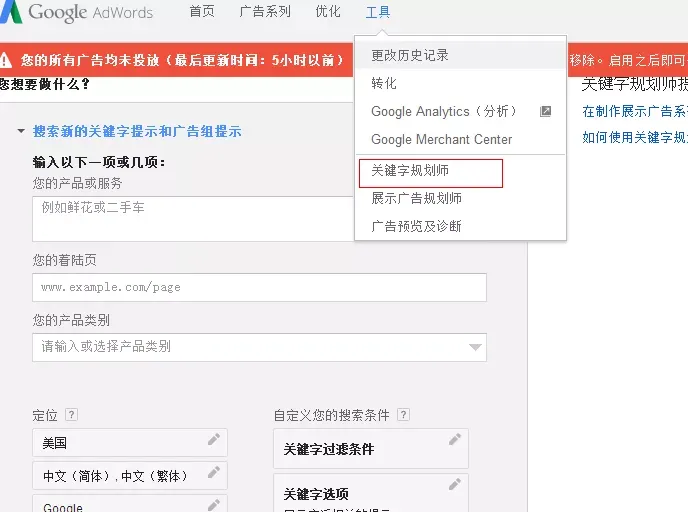The height and width of the screenshot is (512, 688).
Task: Open Google Analytics（分析） menu entry
Action: tap(460, 111)
